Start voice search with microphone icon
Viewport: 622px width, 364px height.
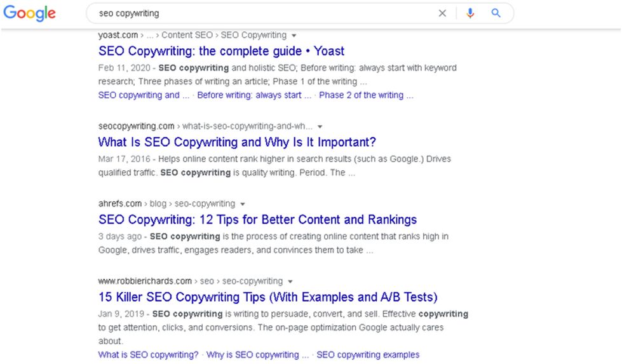pyautogui.click(x=470, y=13)
